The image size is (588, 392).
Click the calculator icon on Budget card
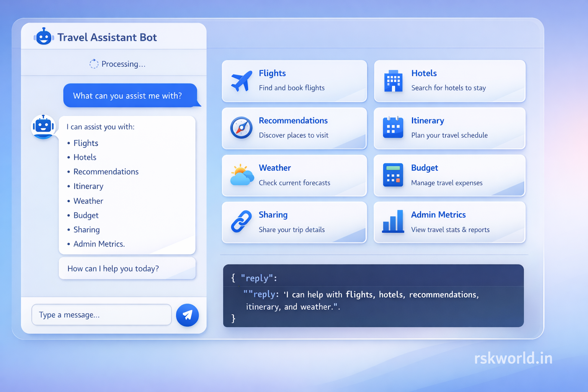click(393, 175)
